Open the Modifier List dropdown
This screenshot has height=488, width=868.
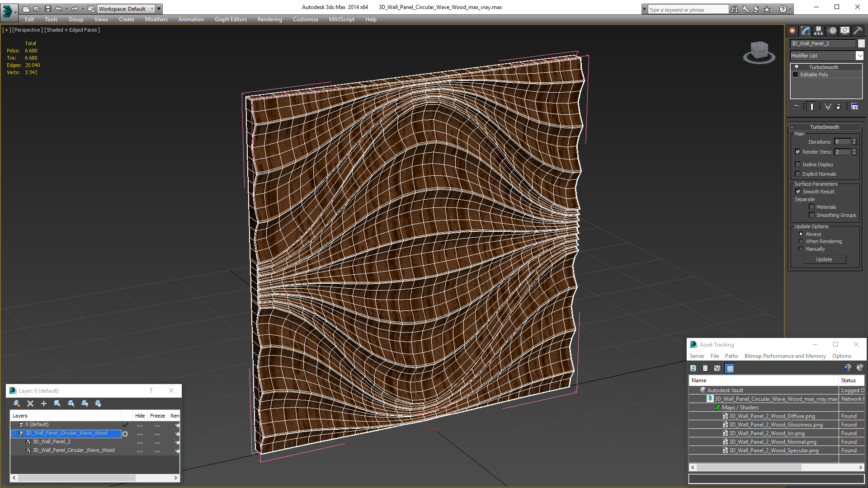coord(859,56)
